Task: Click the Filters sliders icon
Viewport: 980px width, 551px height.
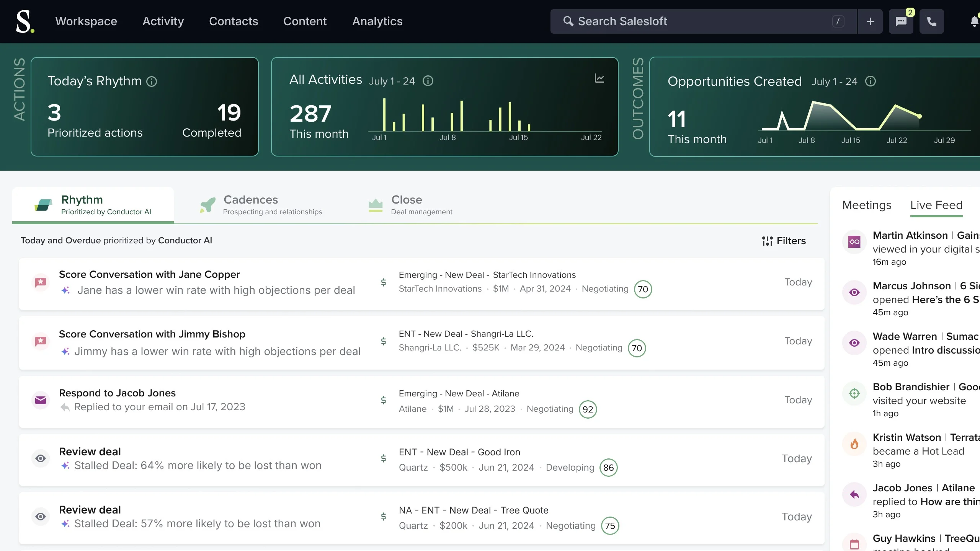Action: (x=767, y=241)
